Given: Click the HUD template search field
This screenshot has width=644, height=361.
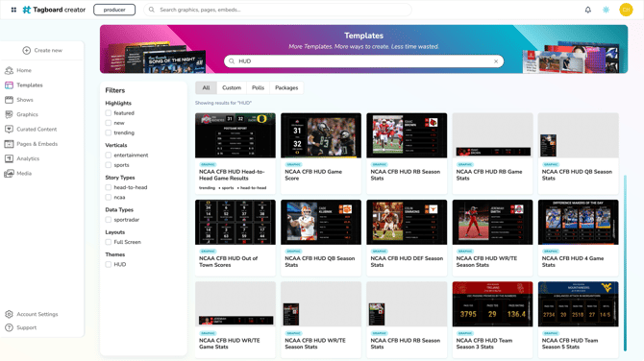Looking at the screenshot, I should pyautogui.click(x=363, y=61).
